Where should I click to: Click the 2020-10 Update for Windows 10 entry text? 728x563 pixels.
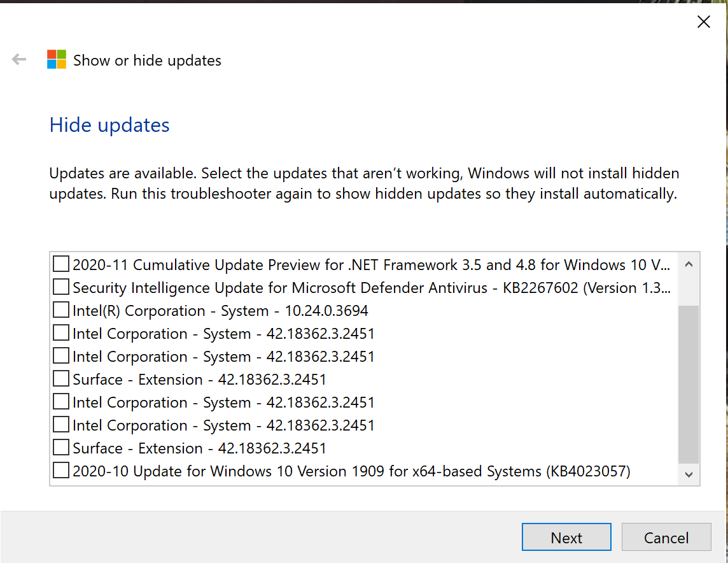(x=351, y=471)
